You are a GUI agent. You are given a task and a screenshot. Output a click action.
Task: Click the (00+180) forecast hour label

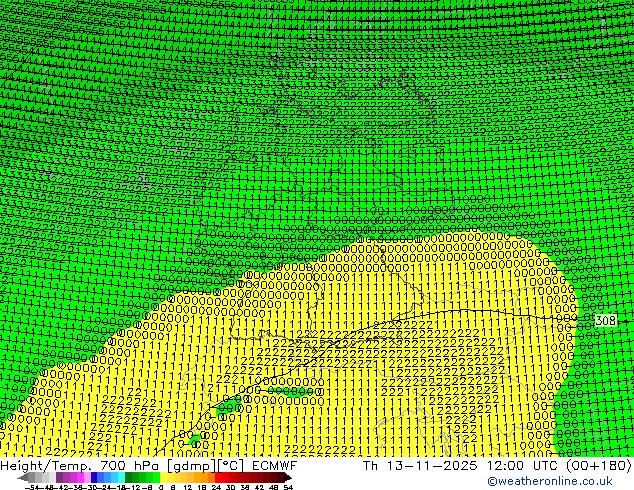[x=598, y=465]
